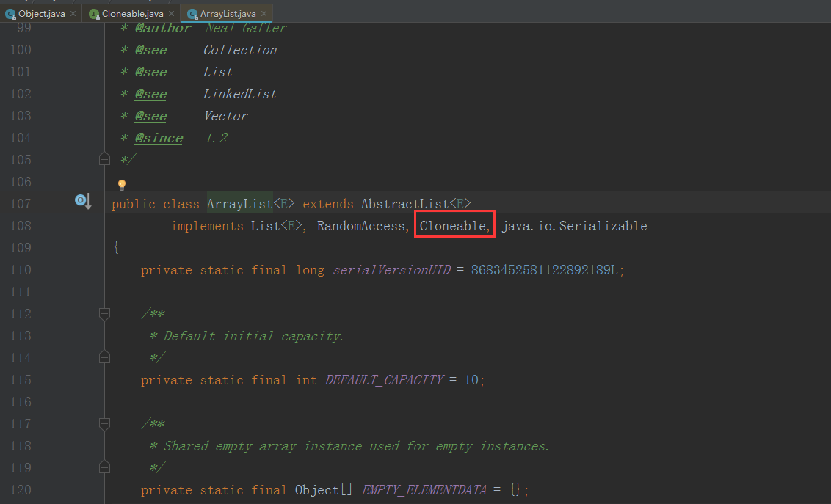Click the value 10 on line 115
The height and width of the screenshot is (504, 831).
point(471,380)
